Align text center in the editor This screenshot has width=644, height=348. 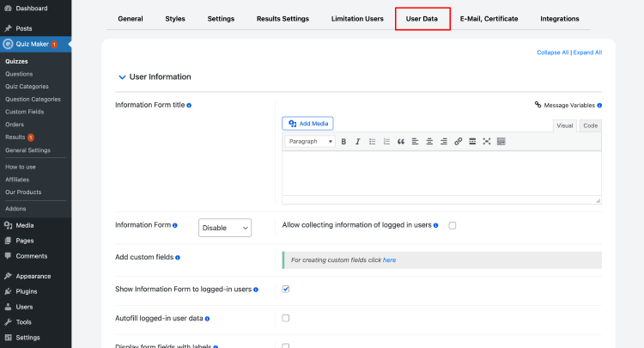[x=429, y=141]
